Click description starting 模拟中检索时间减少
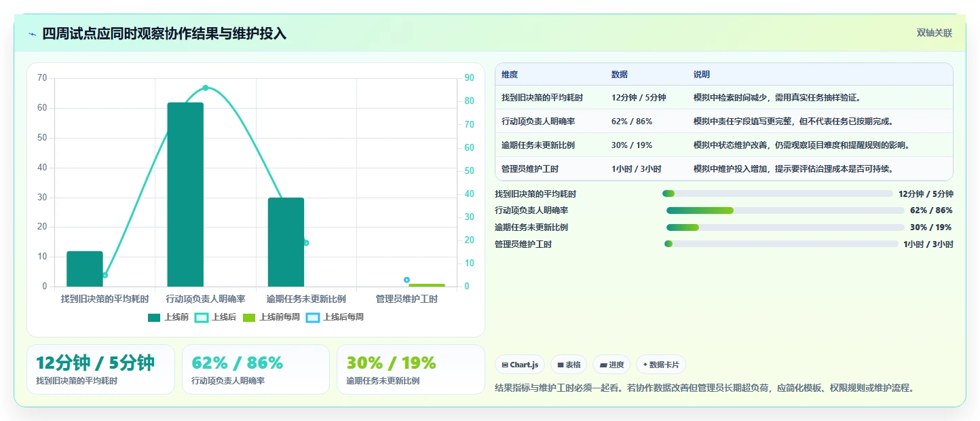 (778, 98)
